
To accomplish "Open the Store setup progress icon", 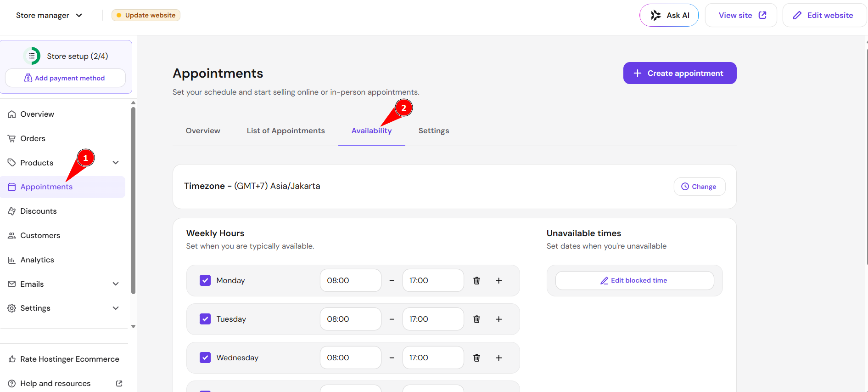I will point(32,56).
